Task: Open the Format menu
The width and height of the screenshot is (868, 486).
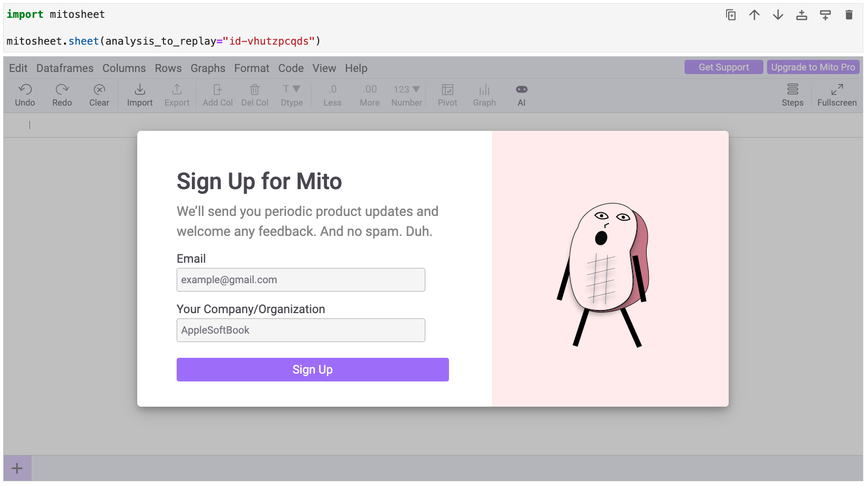Action: (x=251, y=68)
